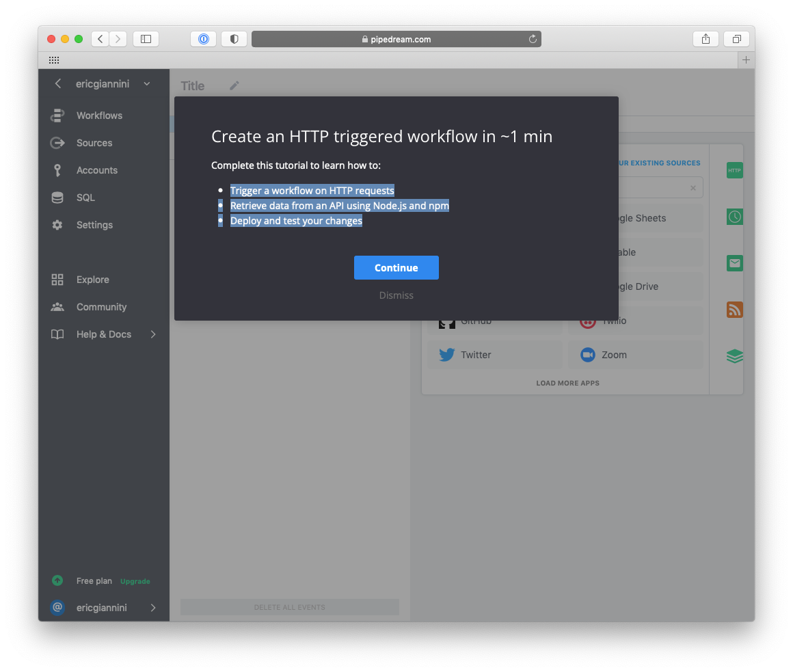The width and height of the screenshot is (793, 672).
Task: Toggle the Safari sidebar
Action: click(146, 39)
